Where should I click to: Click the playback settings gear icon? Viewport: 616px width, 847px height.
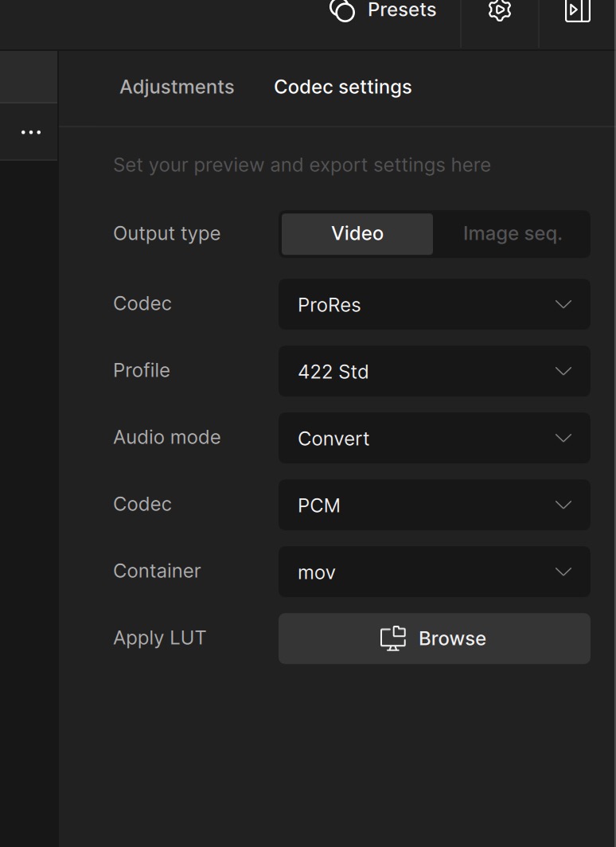499,10
